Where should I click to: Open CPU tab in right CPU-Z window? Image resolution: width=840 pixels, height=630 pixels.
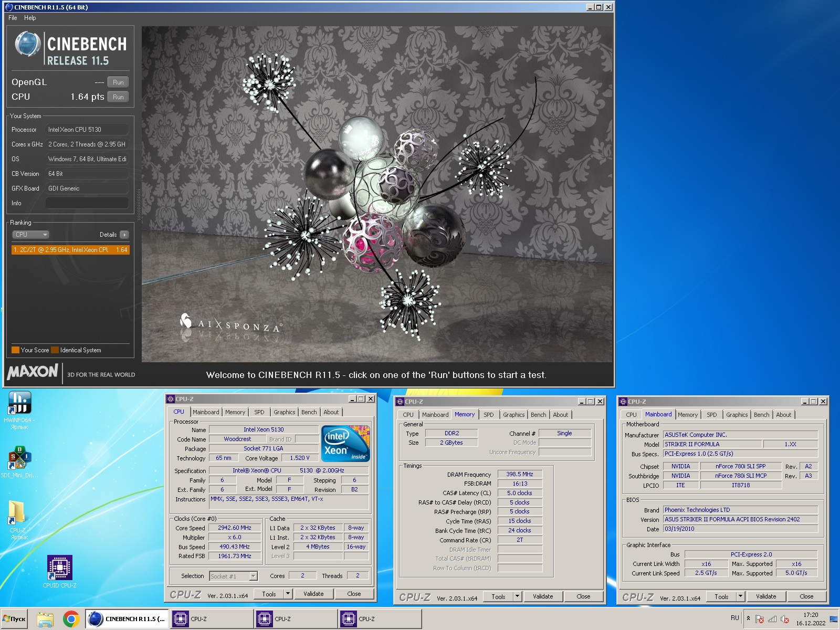coord(632,415)
